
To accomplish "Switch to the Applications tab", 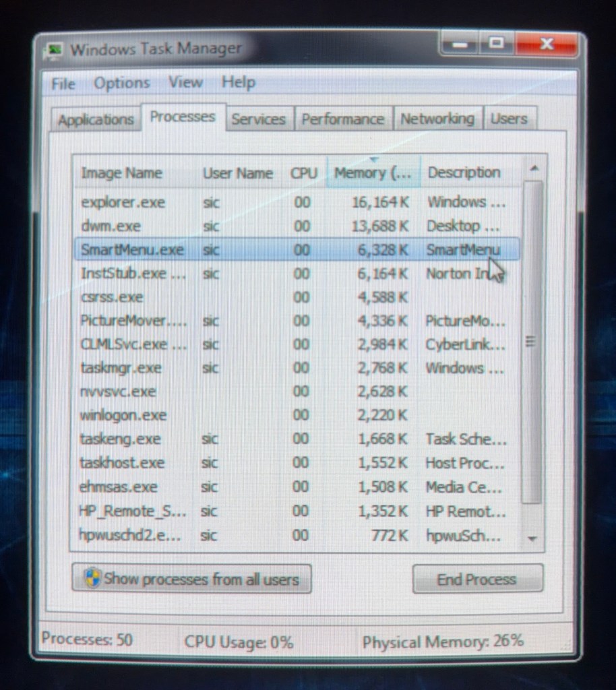I will [96, 120].
